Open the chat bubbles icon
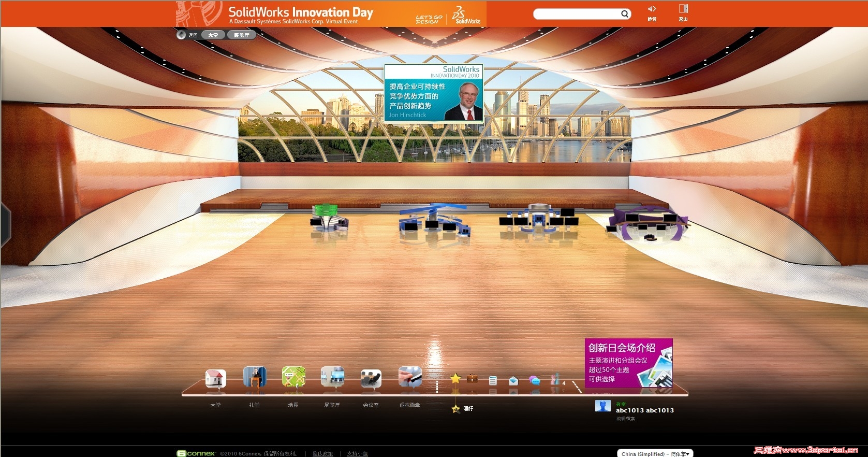868x457 pixels. [535, 381]
